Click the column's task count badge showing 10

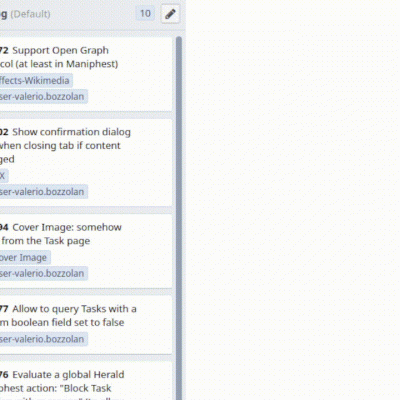pyautogui.click(x=145, y=14)
